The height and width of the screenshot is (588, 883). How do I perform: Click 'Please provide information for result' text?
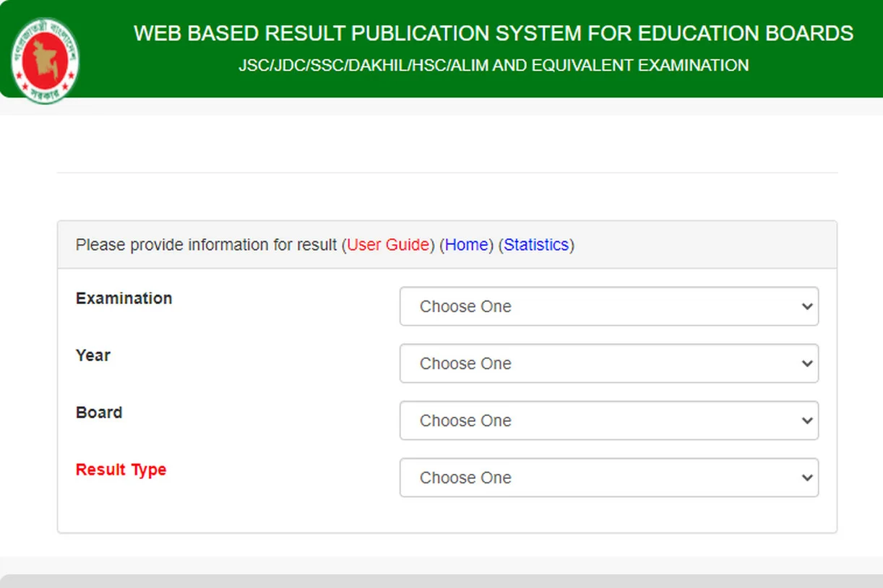206,245
